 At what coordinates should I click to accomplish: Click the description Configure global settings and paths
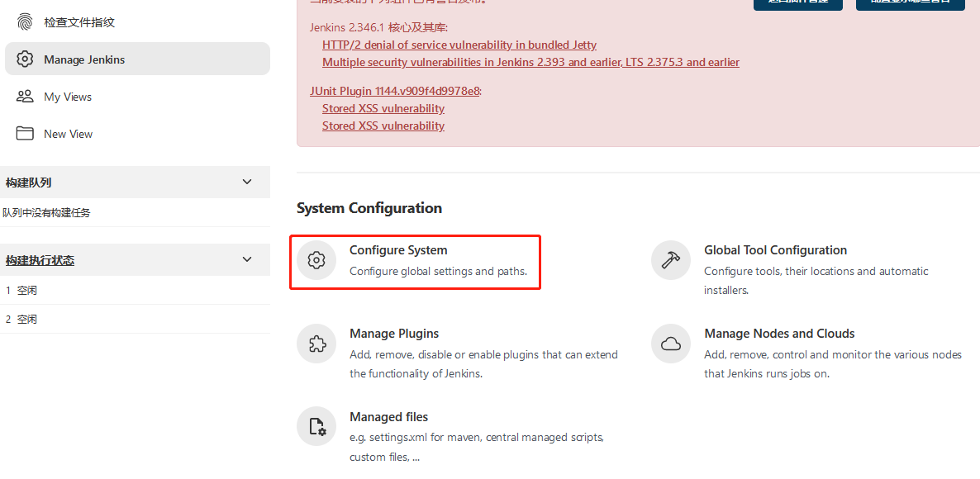pyautogui.click(x=438, y=271)
